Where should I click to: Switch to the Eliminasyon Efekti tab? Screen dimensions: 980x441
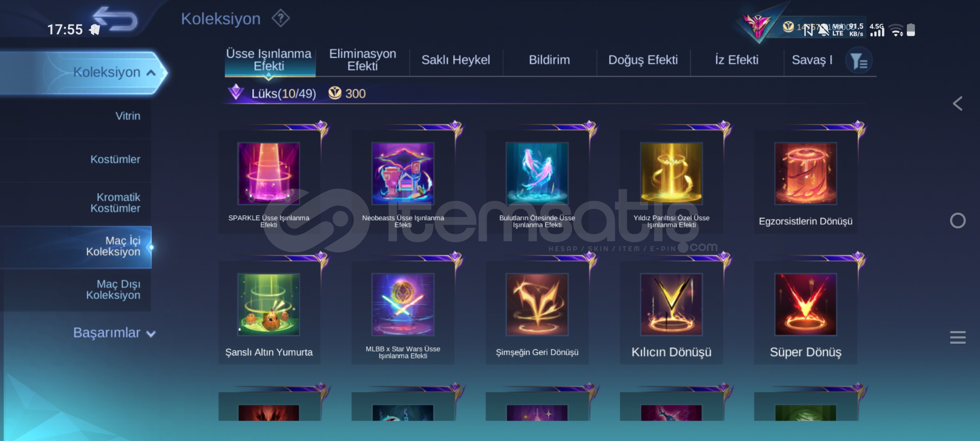tap(363, 60)
